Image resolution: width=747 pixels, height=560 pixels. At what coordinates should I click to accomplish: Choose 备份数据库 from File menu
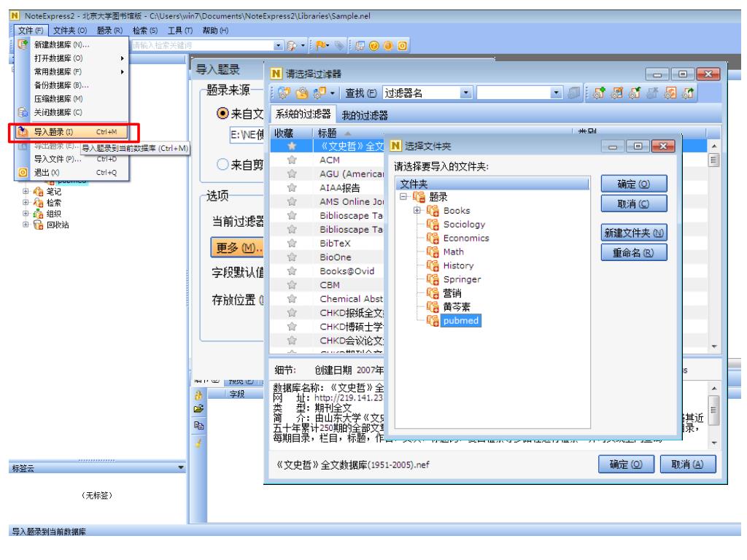71,85
